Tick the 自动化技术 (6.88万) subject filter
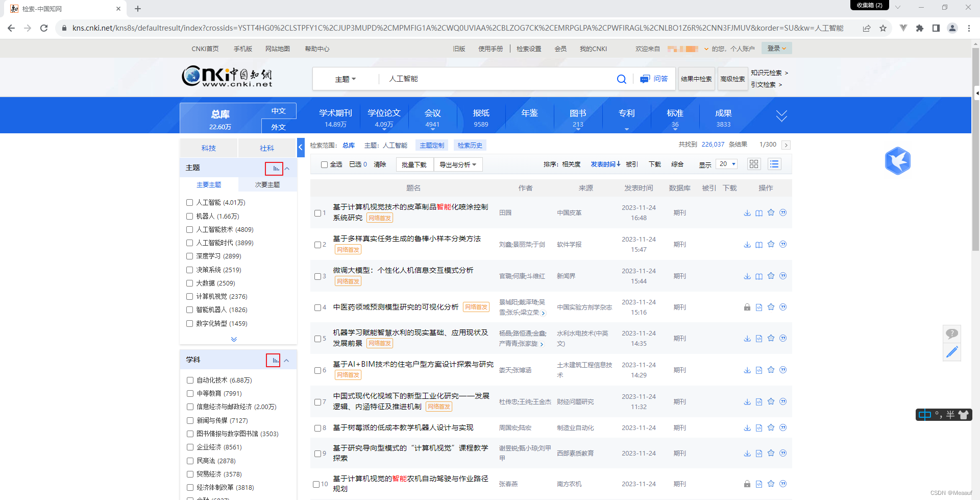The height and width of the screenshot is (500, 980). click(190, 380)
